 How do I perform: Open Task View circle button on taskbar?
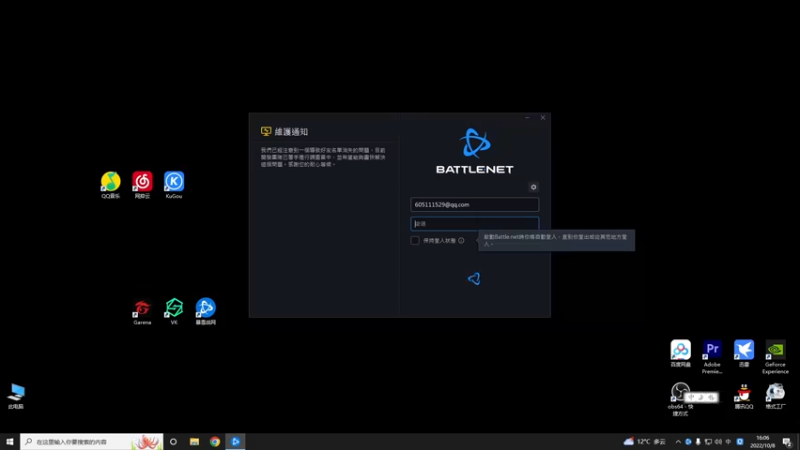pos(173,441)
